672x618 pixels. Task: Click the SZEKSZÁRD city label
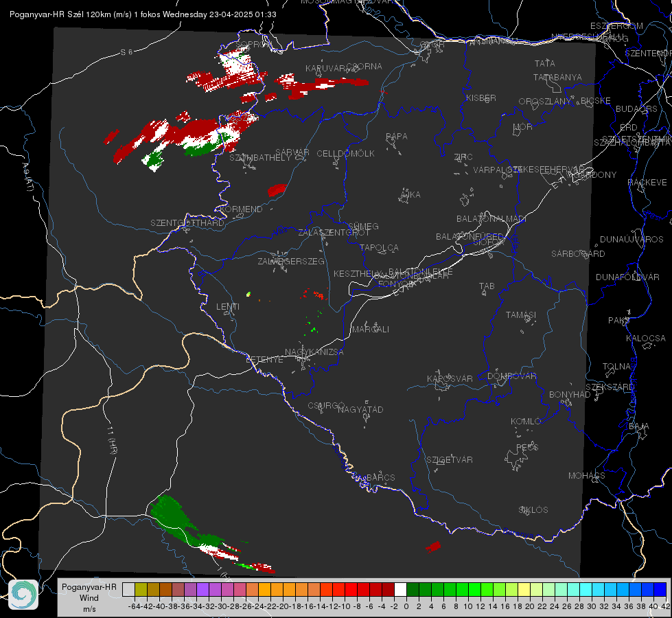(x=610, y=387)
